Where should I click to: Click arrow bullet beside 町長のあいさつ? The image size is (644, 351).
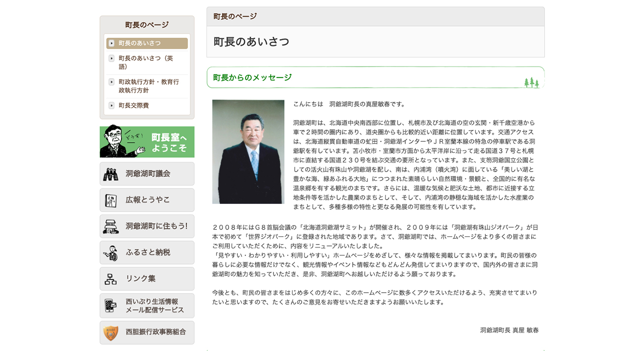click(x=111, y=43)
